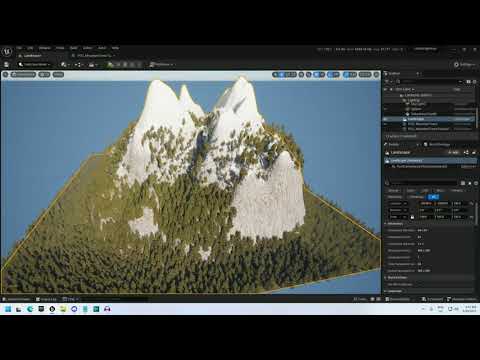Open the File menu
Viewport: 480px width, 360px height.
(x=19, y=48)
